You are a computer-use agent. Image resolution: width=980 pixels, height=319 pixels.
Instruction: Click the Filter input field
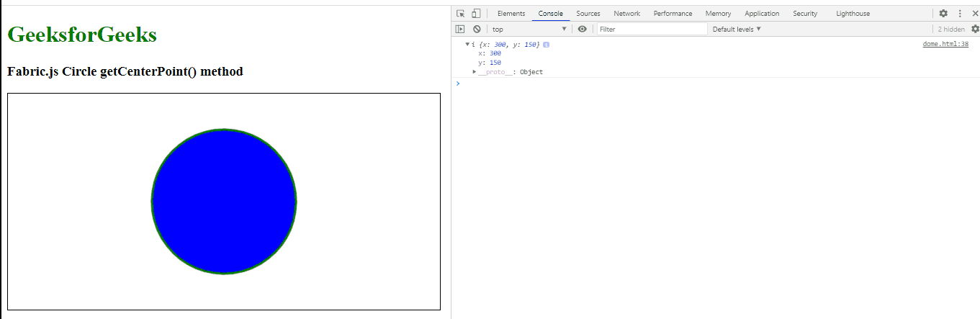point(652,29)
